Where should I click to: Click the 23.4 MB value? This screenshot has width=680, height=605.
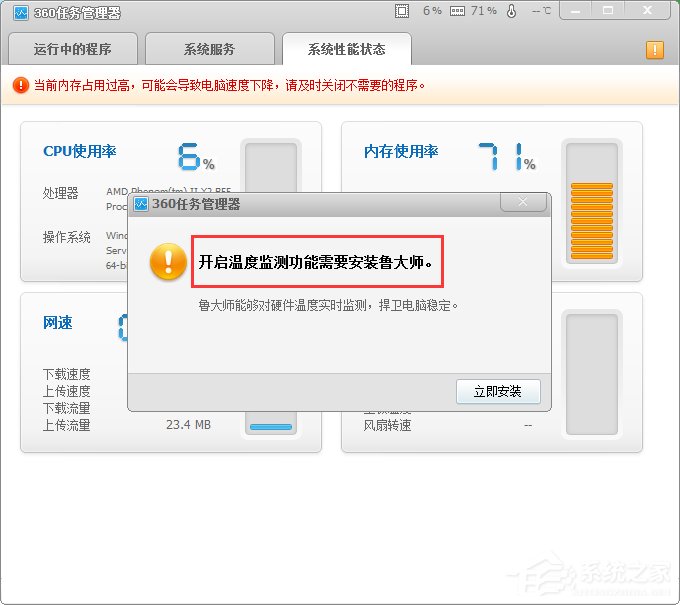pos(188,425)
